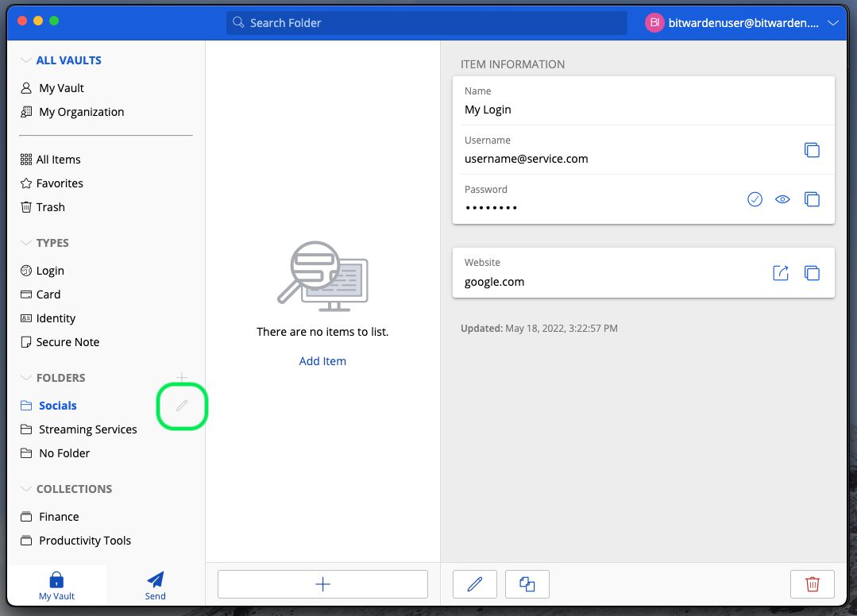The height and width of the screenshot is (616, 857).
Task: Open the Send tab
Action: [x=155, y=585]
